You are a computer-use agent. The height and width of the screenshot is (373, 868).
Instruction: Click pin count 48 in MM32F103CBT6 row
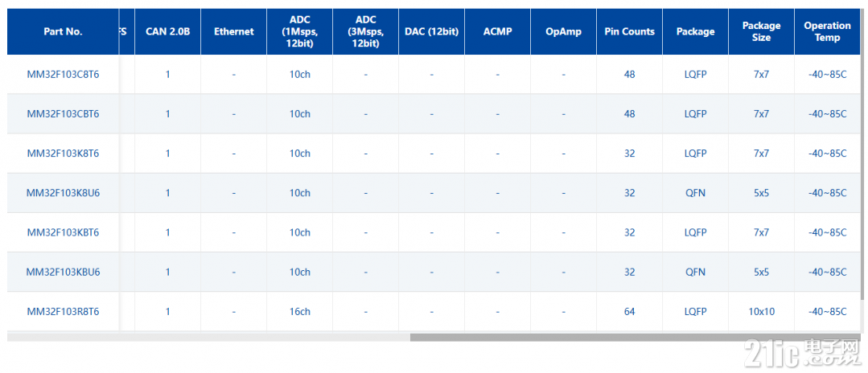[x=629, y=114]
